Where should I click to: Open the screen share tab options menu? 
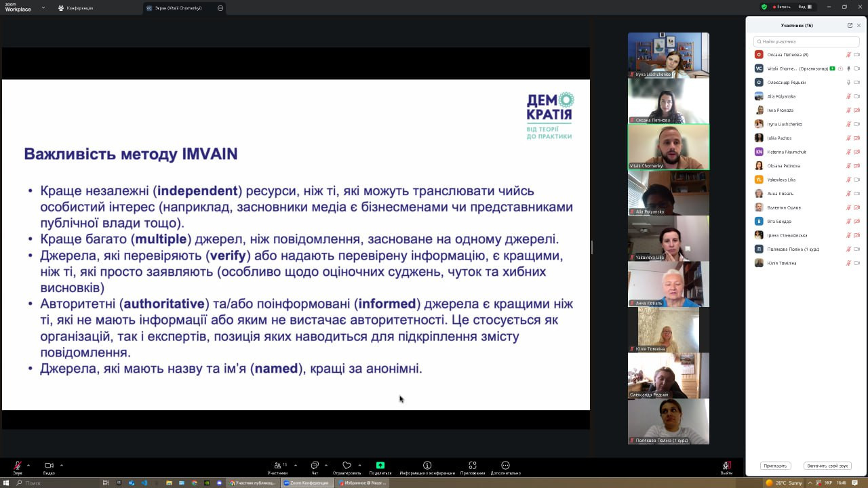coord(220,8)
